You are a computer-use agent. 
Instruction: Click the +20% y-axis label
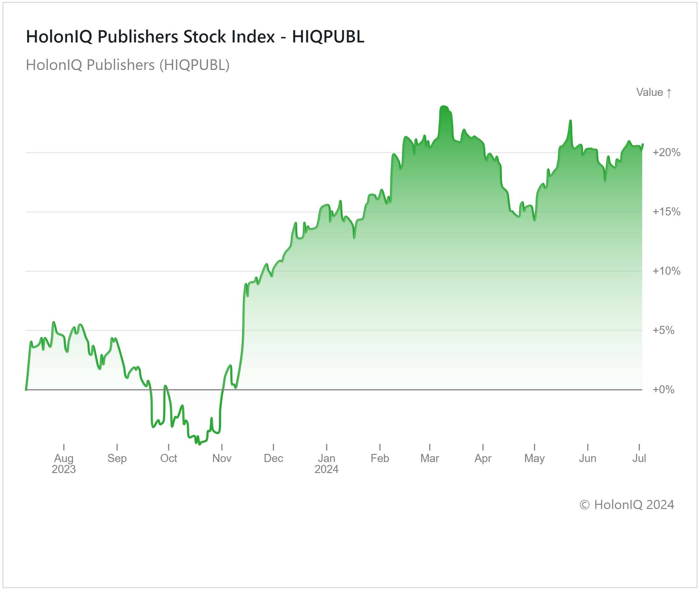pos(666,153)
